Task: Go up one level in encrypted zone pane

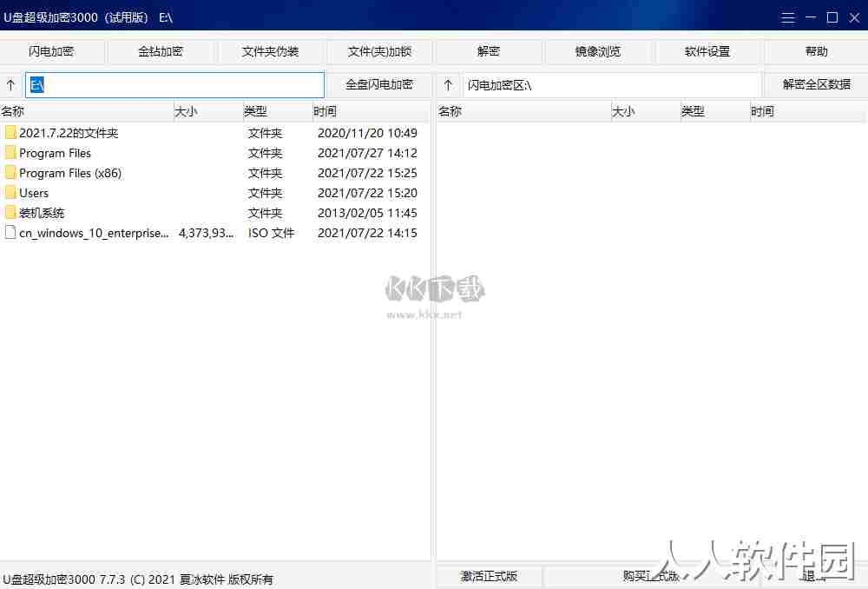Action: [449, 85]
